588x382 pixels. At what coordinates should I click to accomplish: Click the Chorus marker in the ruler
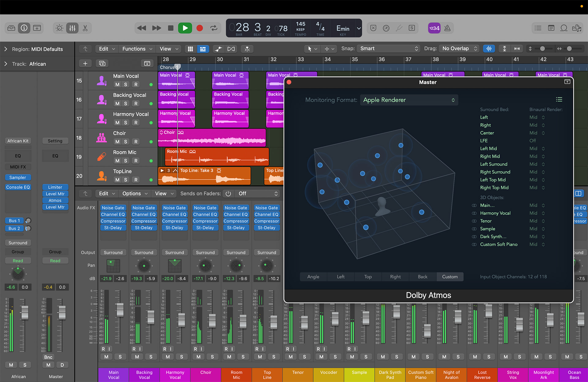[x=168, y=67]
